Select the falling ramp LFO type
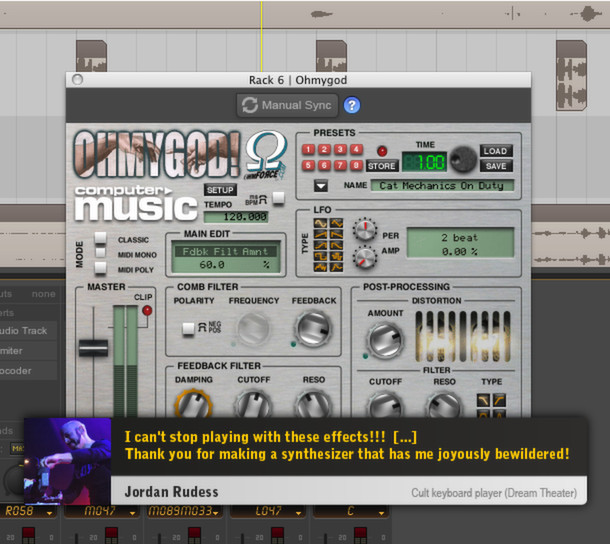 point(337,234)
